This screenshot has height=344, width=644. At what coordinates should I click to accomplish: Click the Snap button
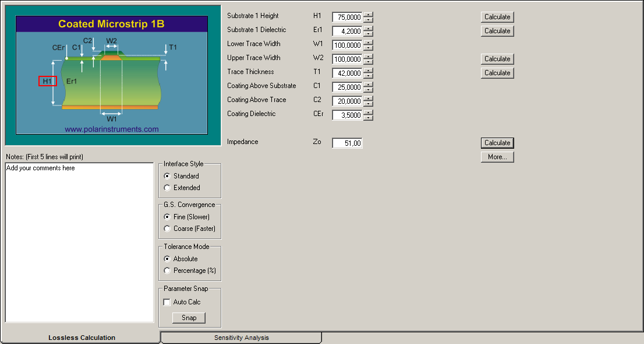tap(189, 318)
